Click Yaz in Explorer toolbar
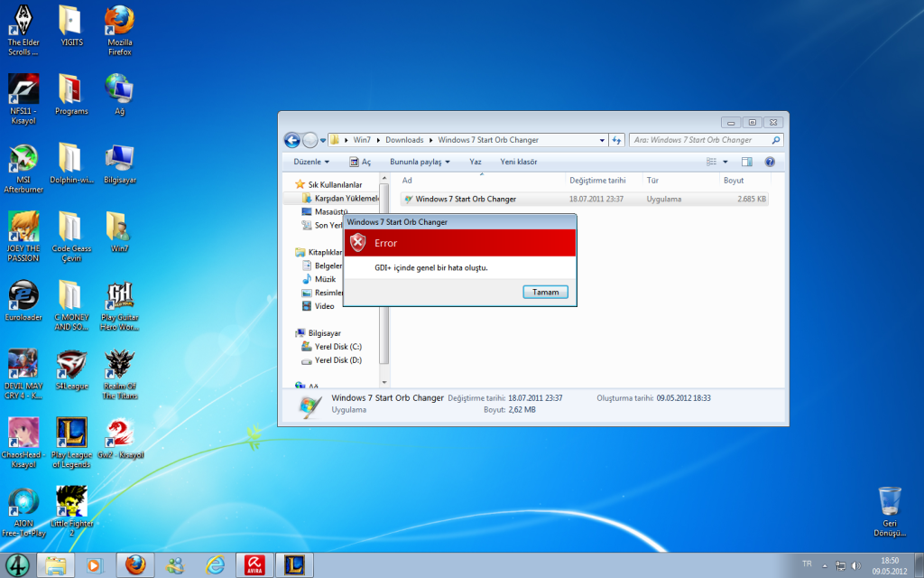The height and width of the screenshot is (578, 924). click(x=475, y=162)
